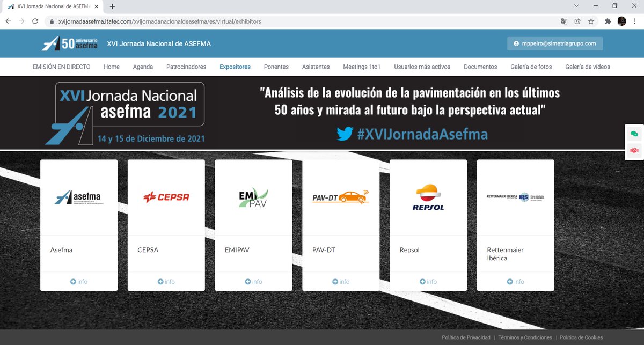Open the red video meeting side button
This screenshot has height=345, width=644.
634,150
